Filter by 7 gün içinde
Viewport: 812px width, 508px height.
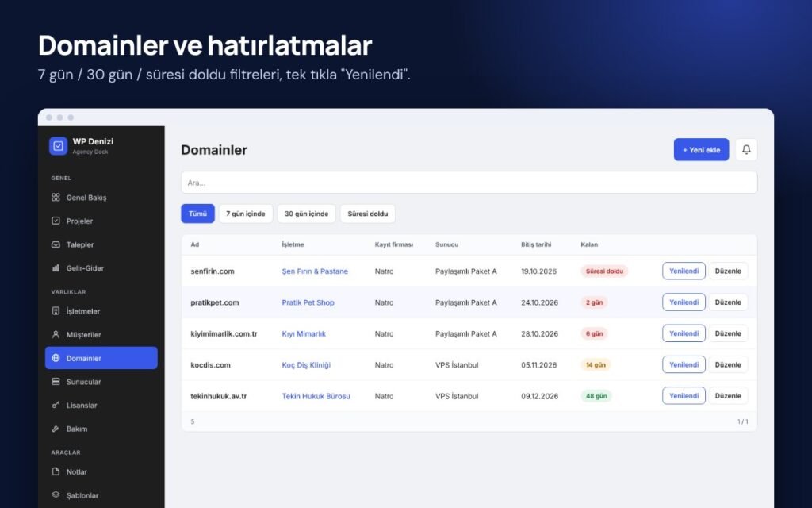[246, 214]
